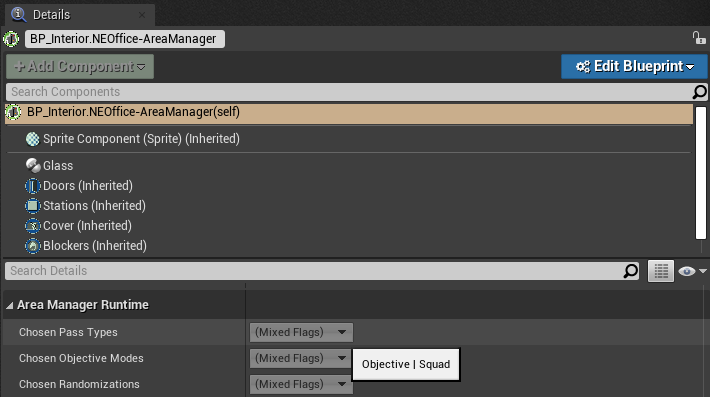
Task: Select the Doors (Inherited) component
Action: pos(87,186)
